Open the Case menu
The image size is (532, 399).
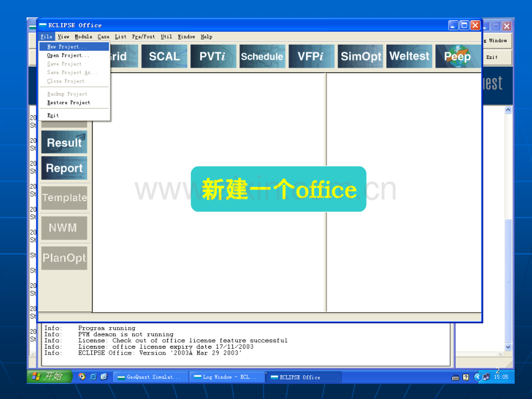click(104, 36)
